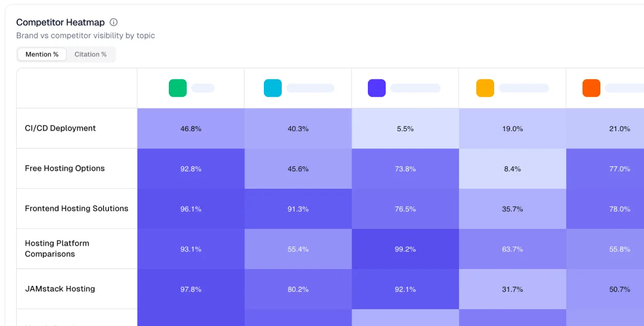Open the Frontend Hosting Solutions topic
Viewport: 644px width, 326px height.
click(76, 208)
